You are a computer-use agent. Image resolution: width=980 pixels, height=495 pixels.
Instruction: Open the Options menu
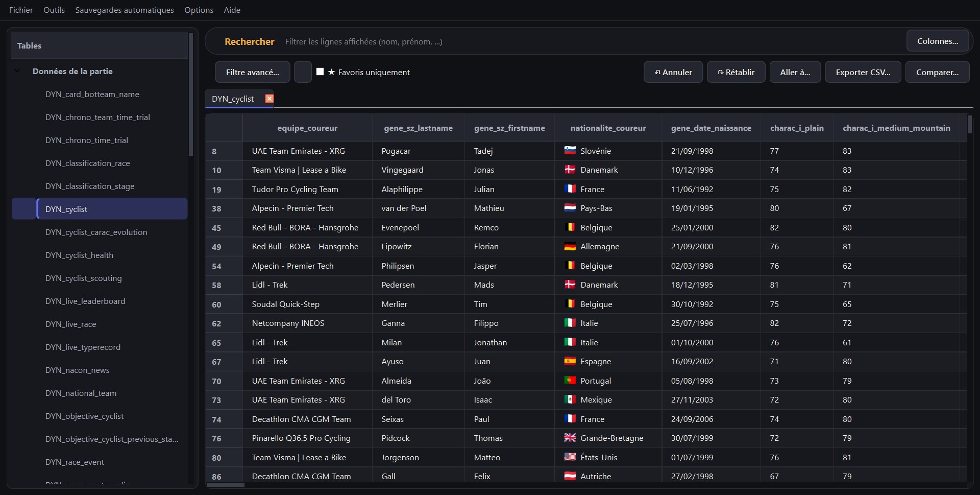[x=199, y=10]
